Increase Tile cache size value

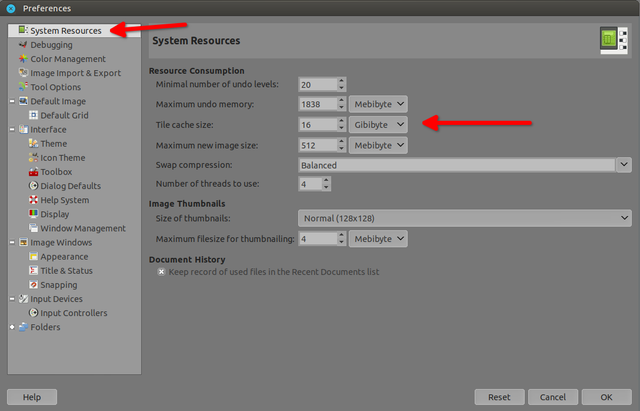(342, 121)
